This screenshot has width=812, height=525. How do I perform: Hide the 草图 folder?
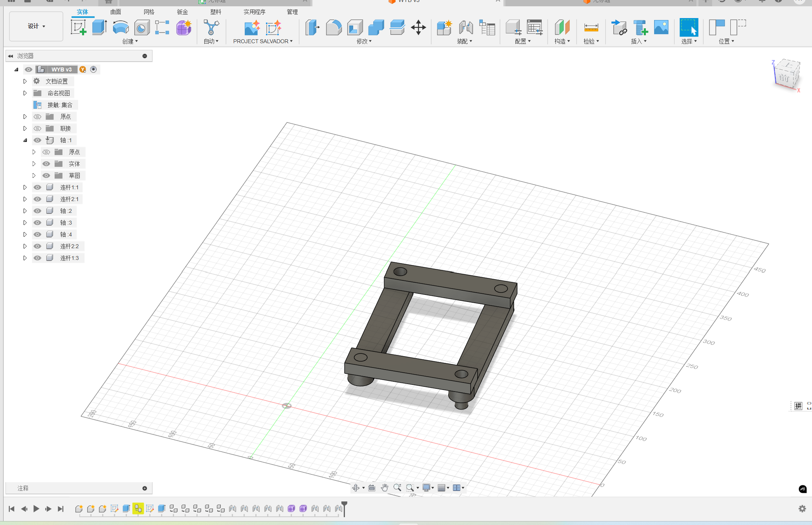pos(46,176)
